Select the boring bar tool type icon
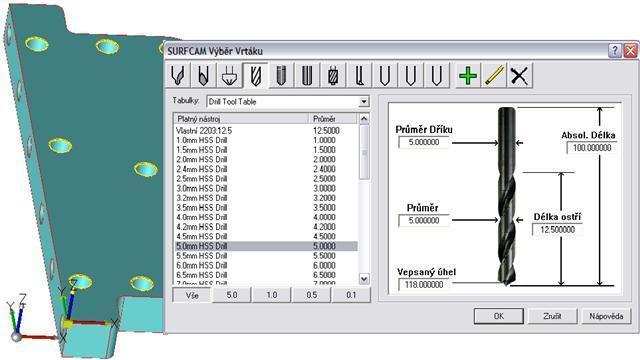 [358, 76]
